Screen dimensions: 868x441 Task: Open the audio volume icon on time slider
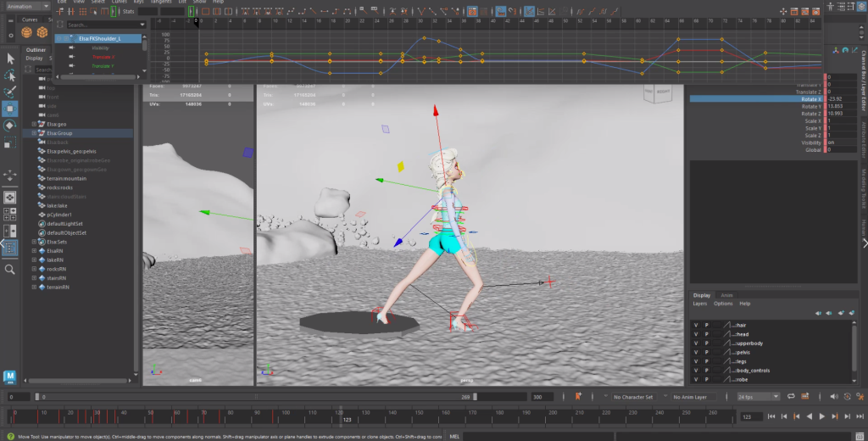[834, 397]
